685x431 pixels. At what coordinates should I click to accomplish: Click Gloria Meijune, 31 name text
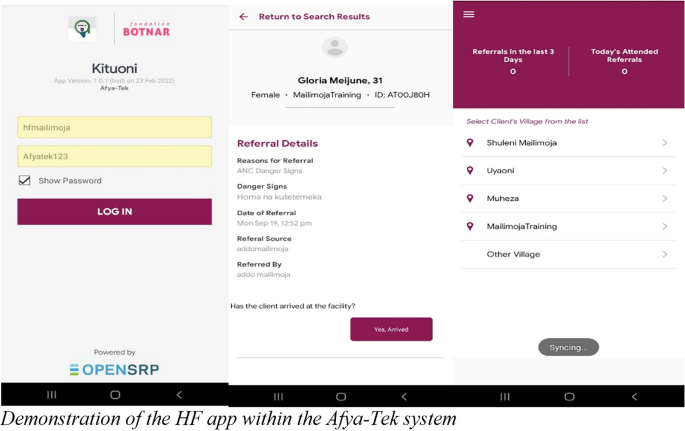pos(340,80)
